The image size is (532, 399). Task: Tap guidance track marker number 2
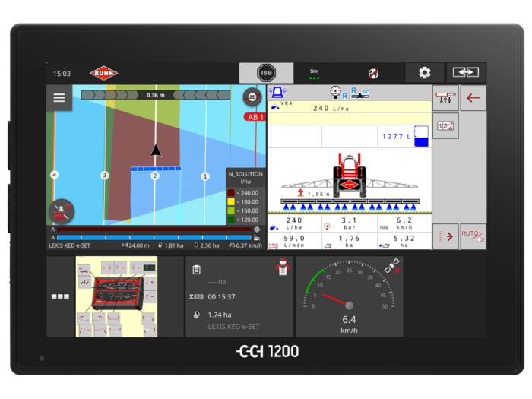point(155,176)
